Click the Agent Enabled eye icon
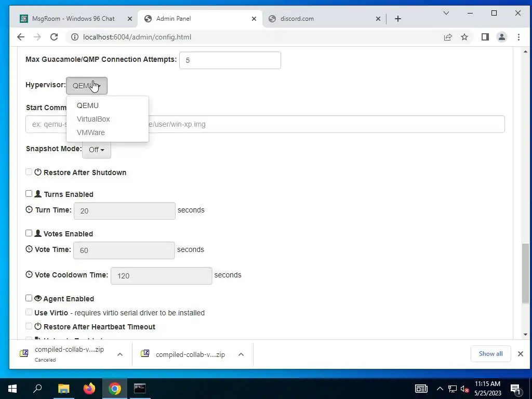532x399 pixels. pos(38,298)
